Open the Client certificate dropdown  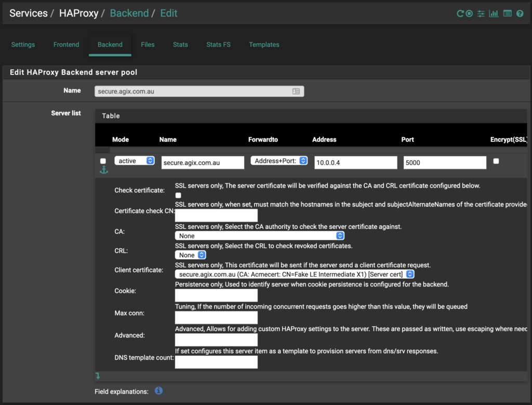pyautogui.click(x=295, y=274)
